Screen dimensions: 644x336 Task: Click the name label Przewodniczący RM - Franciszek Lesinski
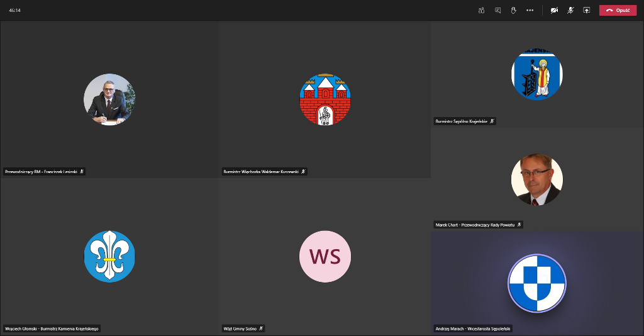tap(41, 172)
